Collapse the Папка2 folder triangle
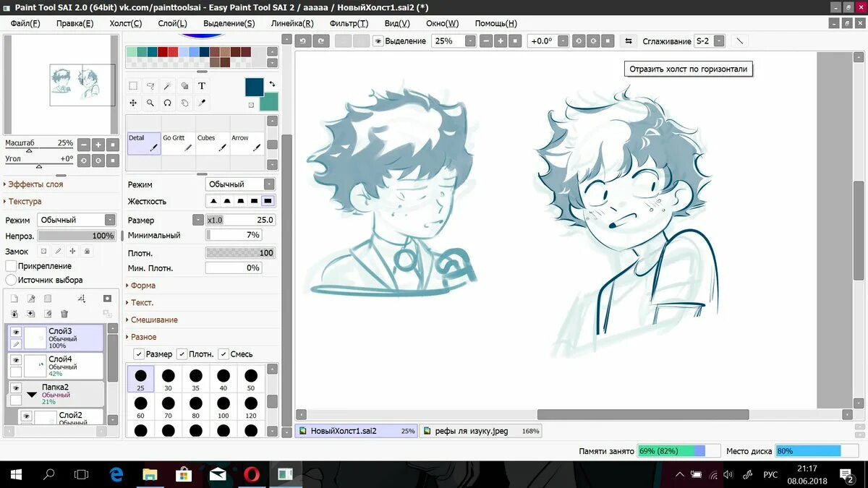Screen dimensions: 868x488 coord(32,395)
